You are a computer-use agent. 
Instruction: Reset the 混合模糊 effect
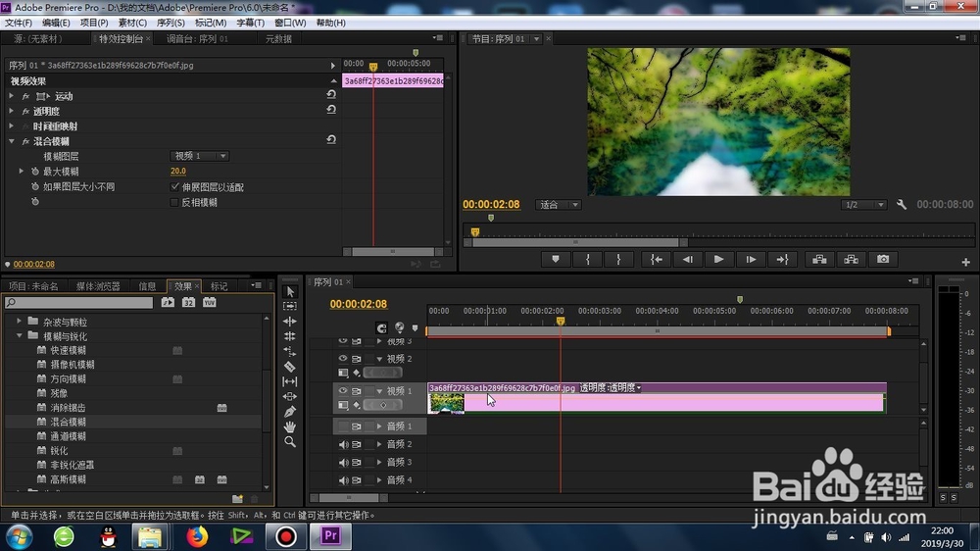tap(331, 140)
